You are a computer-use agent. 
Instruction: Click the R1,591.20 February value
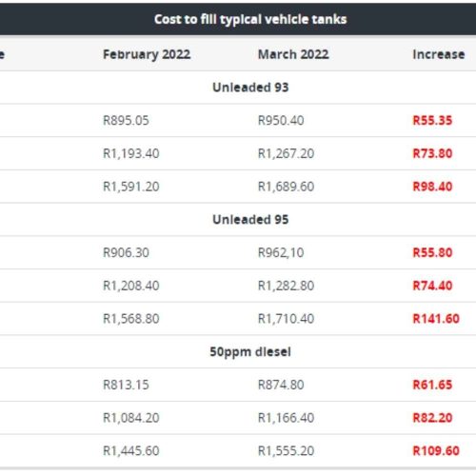[131, 187]
